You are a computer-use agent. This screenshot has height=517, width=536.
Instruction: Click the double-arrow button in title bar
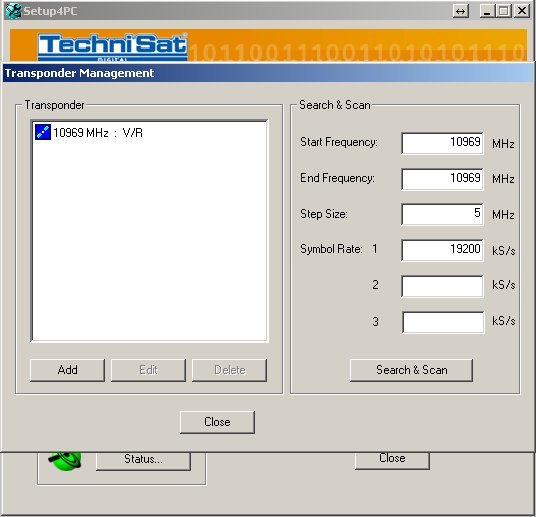pyautogui.click(x=460, y=11)
